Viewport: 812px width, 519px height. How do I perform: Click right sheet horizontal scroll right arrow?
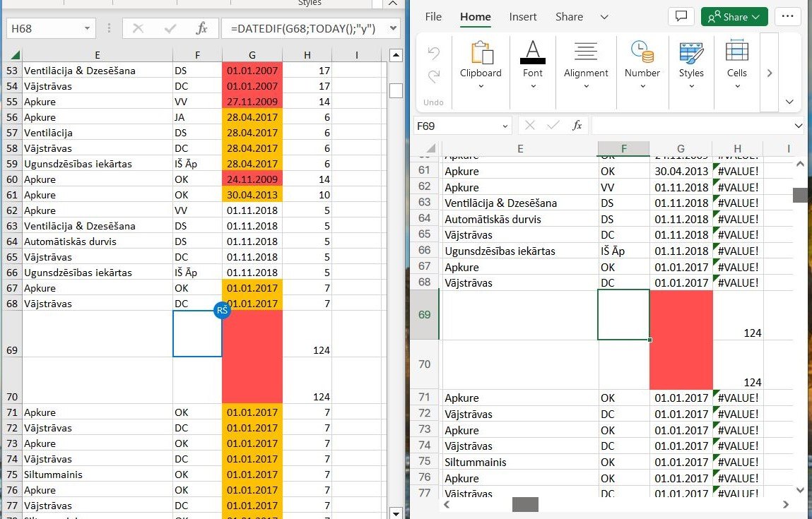(786, 504)
